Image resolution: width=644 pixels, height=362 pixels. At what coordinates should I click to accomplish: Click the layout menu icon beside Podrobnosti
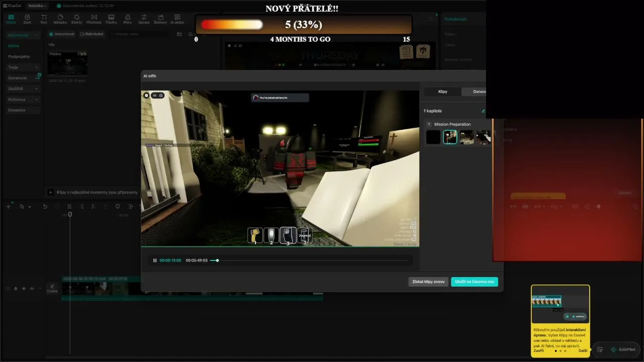tap(431, 19)
